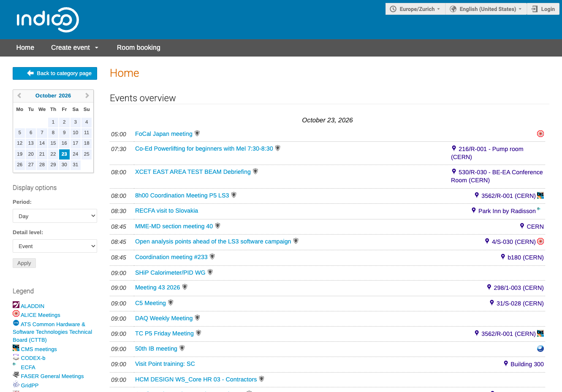Click the Indico logo
The image size is (562, 392).
pyautogui.click(x=48, y=20)
